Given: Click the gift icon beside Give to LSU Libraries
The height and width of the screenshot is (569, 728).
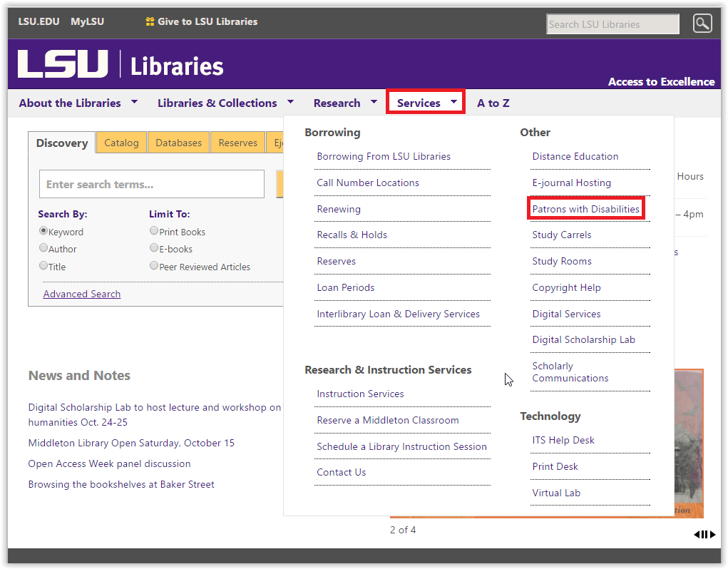Looking at the screenshot, I should pyautogui.click(x=150, y=21).
